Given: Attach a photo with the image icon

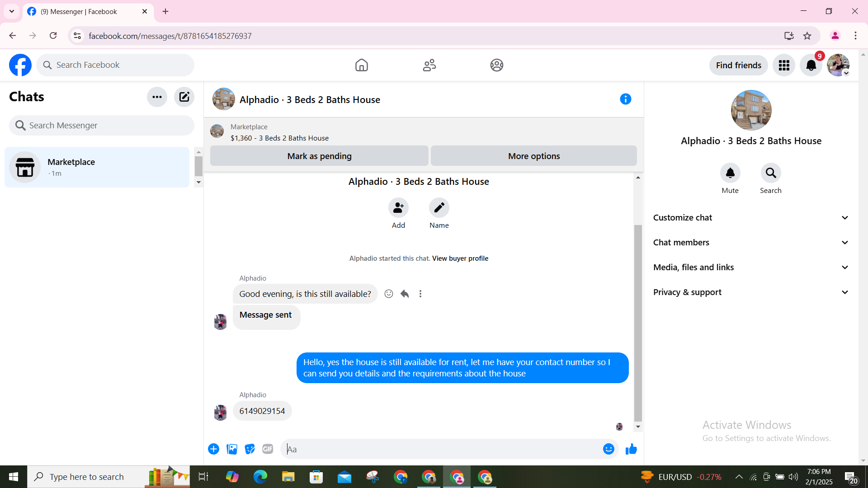Looking at the screenshot, I should [x=232, y=449].
